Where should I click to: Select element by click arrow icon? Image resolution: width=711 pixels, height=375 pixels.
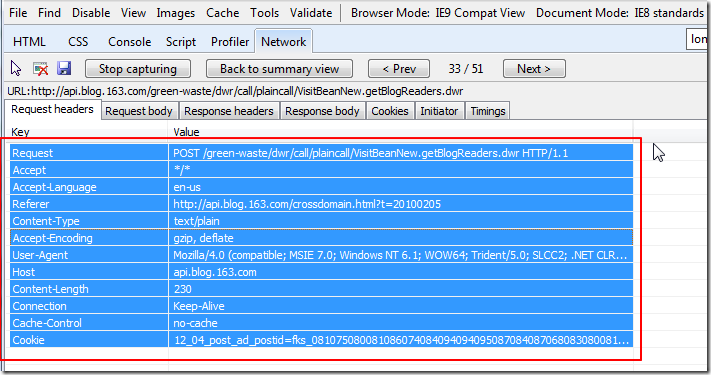point(16,68)
